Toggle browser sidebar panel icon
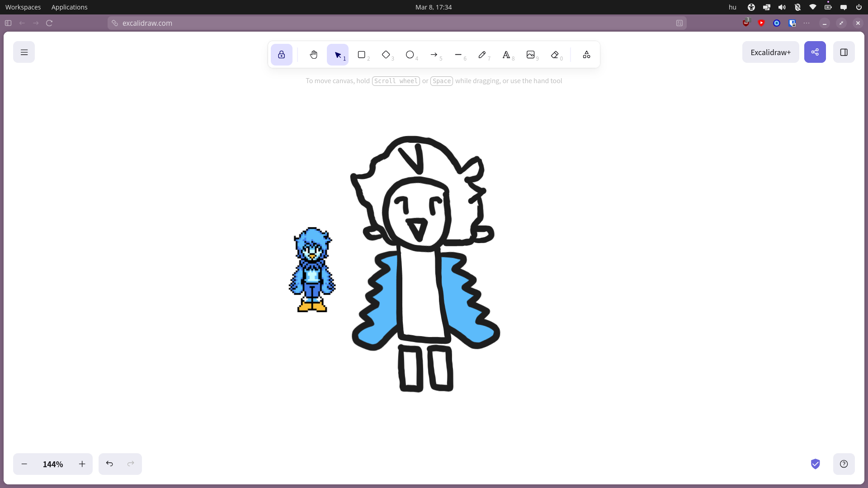 (8, 23)
